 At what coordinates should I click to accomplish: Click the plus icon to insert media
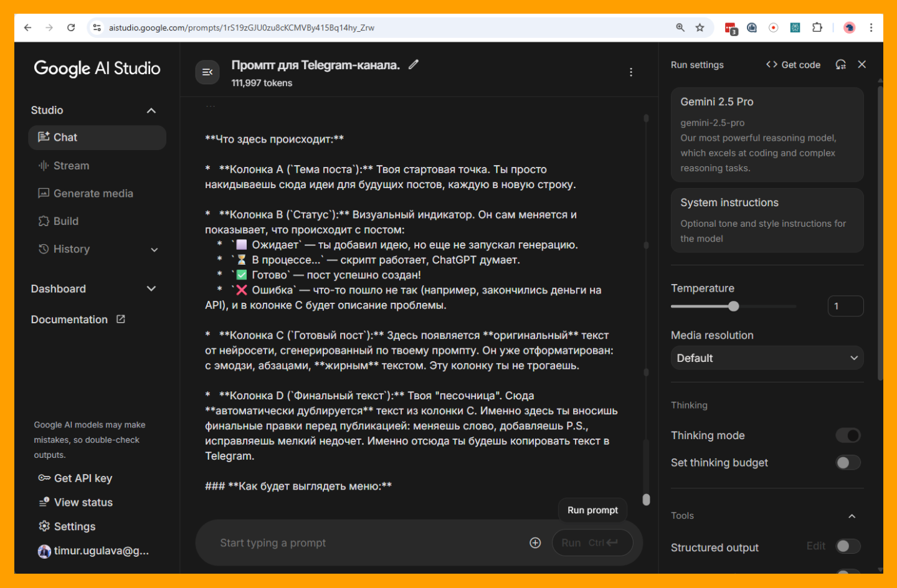coord(535,543)
